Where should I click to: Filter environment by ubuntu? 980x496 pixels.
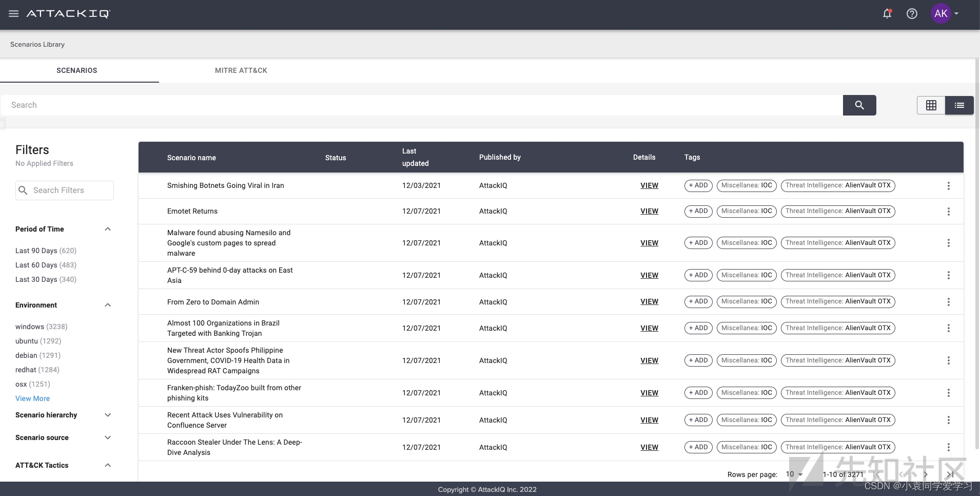(x=38, y=341)
